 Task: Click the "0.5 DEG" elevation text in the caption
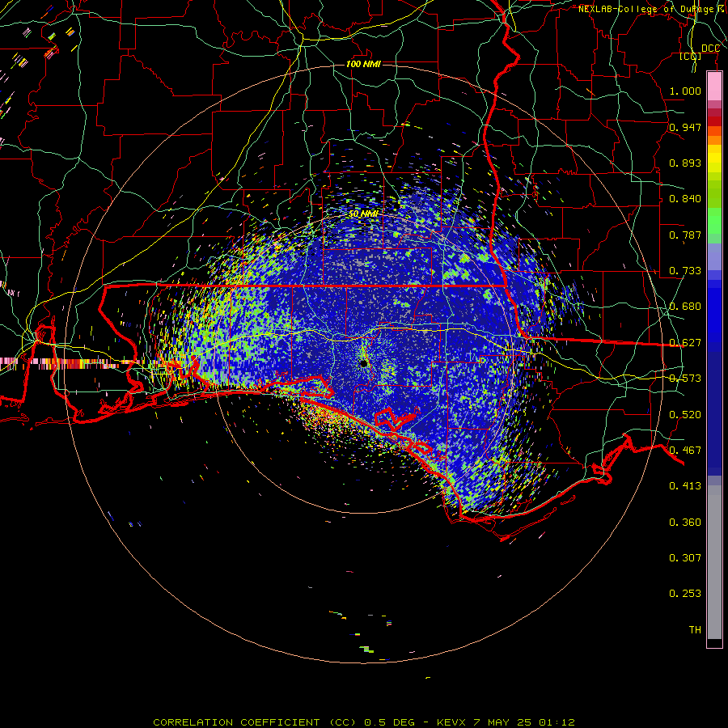[389, 722]
